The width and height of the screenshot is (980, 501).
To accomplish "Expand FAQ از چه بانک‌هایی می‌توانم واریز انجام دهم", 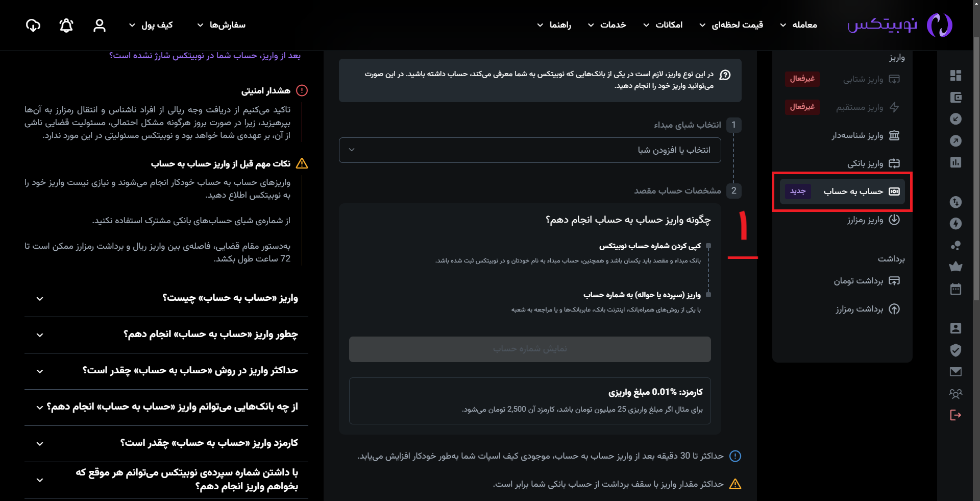I will [x=166, y=407].
